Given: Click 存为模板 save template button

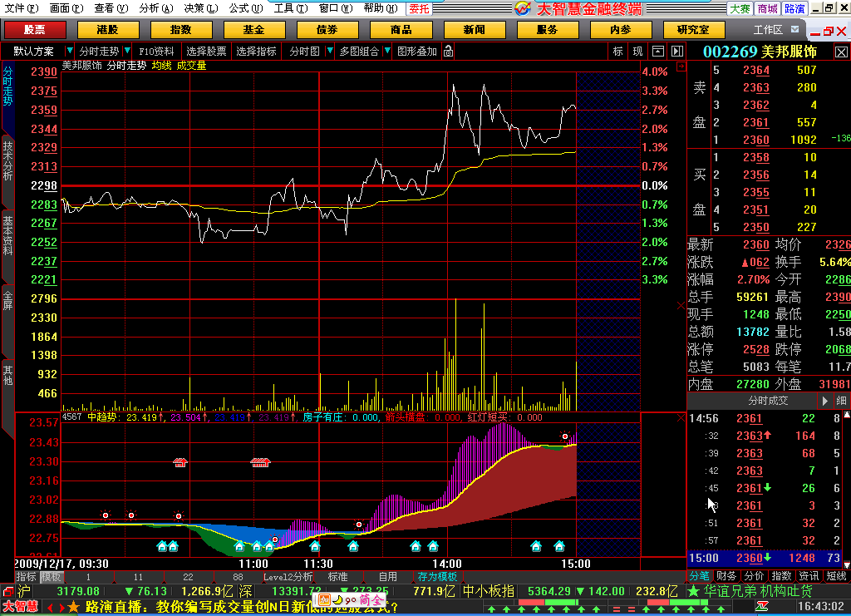Looking at the screenshot, I should coord(437,576).
